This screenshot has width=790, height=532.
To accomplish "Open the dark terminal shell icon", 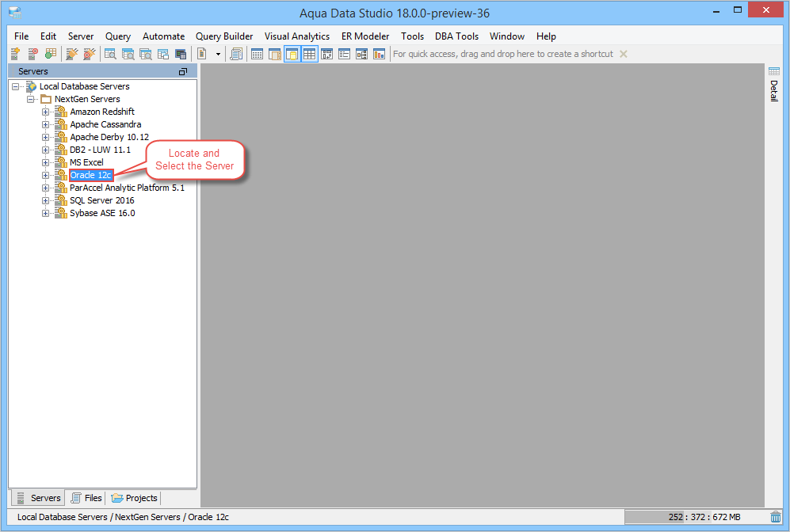I will point(181,54).
